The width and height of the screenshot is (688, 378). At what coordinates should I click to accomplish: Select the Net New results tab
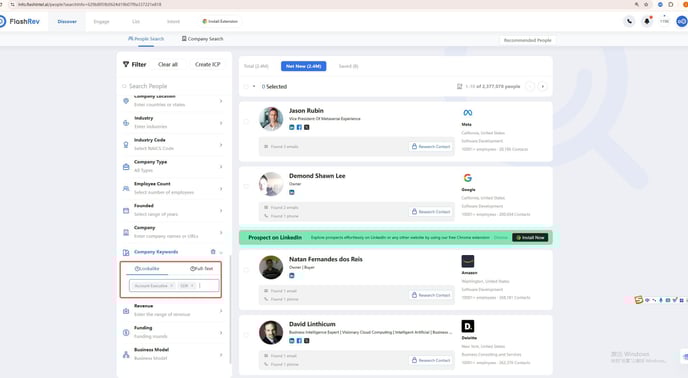pyautogui.click(x=304, y=66)
